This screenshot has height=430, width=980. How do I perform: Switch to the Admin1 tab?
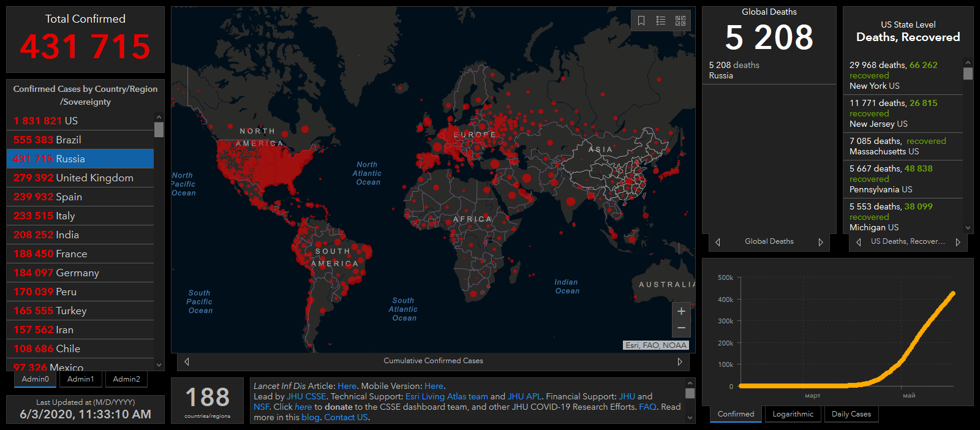coord(81,379)
